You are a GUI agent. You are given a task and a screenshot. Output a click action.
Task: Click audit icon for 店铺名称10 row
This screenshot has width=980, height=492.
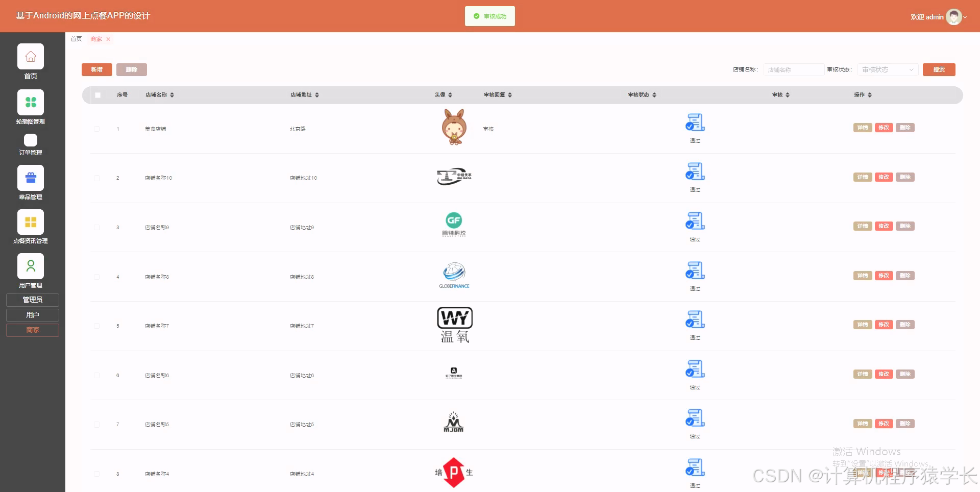695,171
